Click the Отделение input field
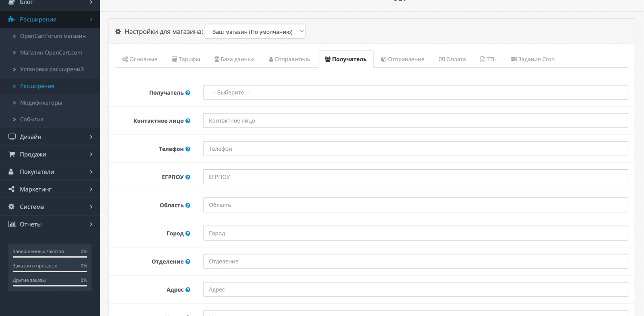Image resolution: width=644 pixels, height=316 pixels. 415,261
